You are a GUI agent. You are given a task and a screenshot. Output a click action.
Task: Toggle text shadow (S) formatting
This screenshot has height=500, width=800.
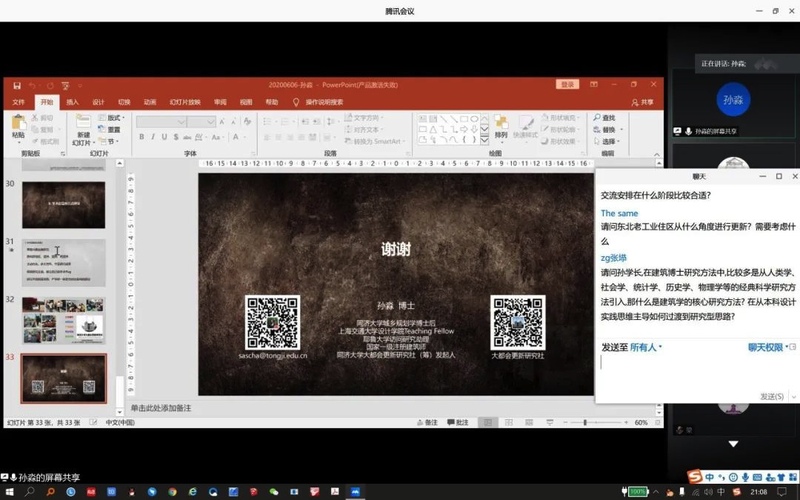coord(176,137)
